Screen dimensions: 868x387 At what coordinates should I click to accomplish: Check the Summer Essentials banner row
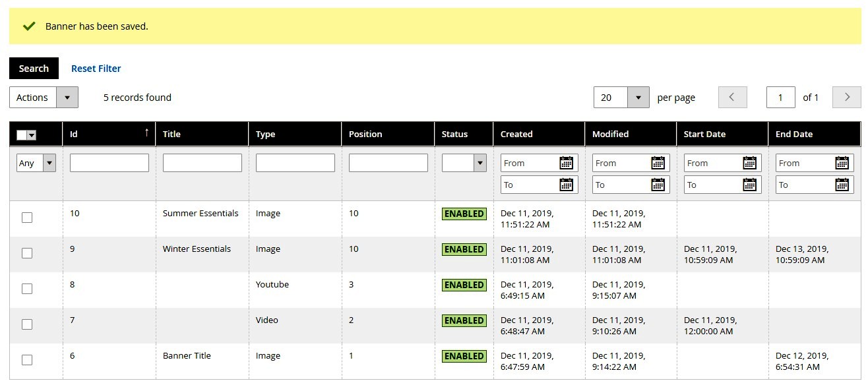coord(27,218)
